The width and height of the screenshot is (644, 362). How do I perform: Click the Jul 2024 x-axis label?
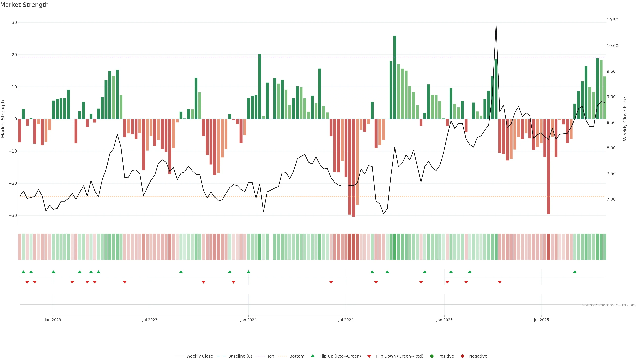[346, 320]
